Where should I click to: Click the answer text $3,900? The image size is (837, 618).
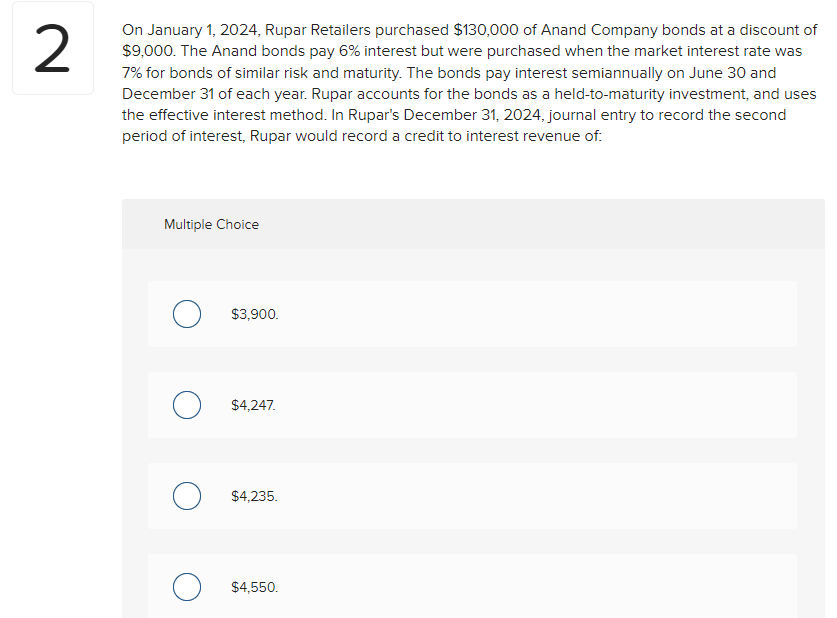[x=254, y=314]
